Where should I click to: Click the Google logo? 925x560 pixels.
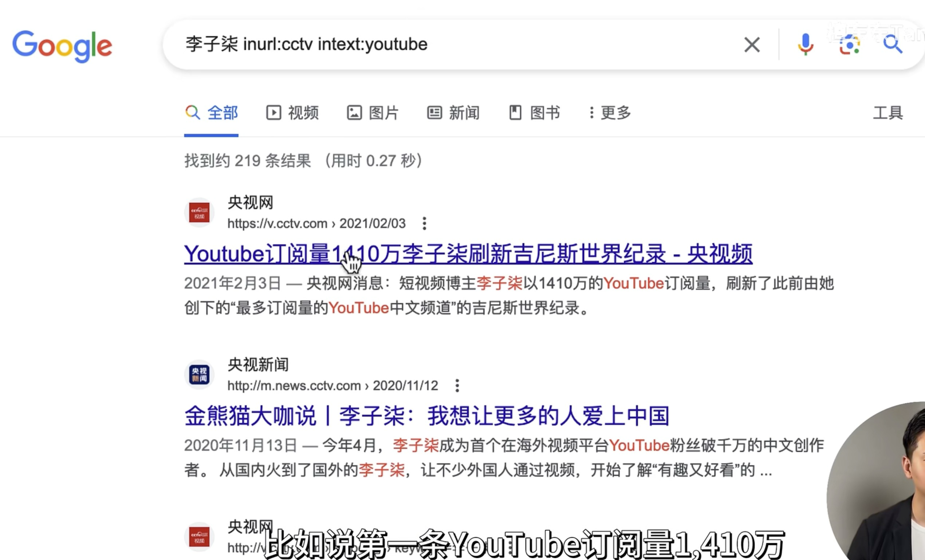(62, 46)
